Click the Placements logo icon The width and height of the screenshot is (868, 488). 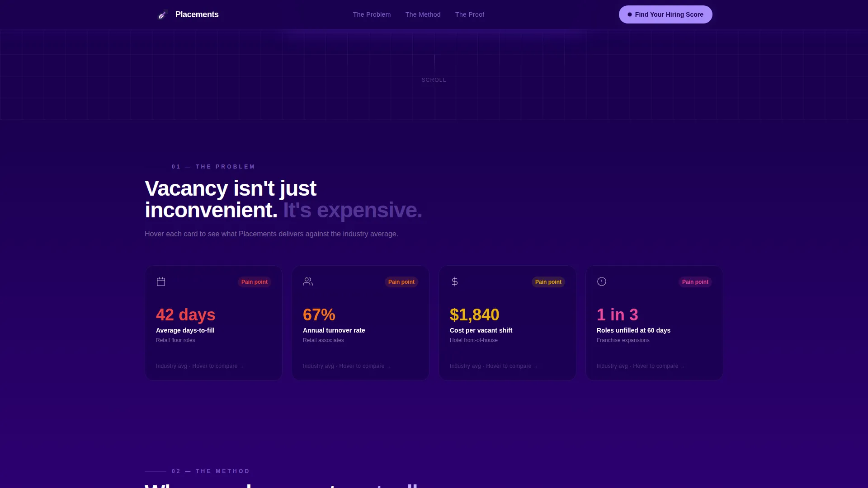(x=162, y=14)
